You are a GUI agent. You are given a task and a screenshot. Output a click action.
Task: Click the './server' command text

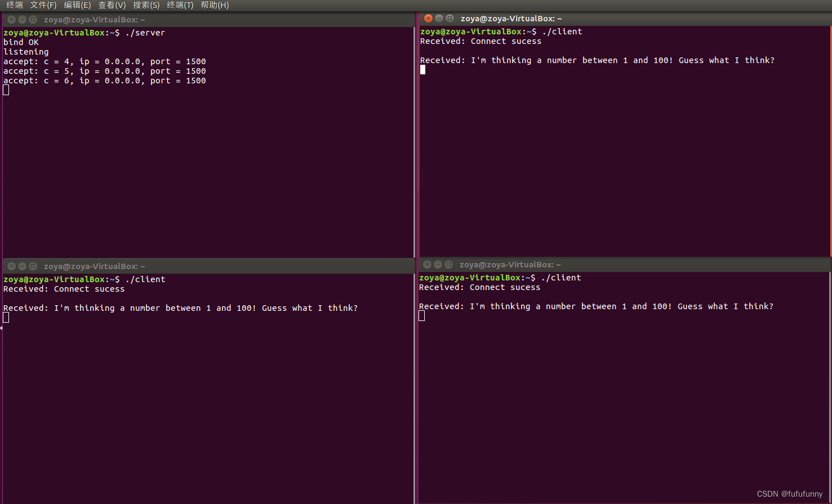(145, 33)
